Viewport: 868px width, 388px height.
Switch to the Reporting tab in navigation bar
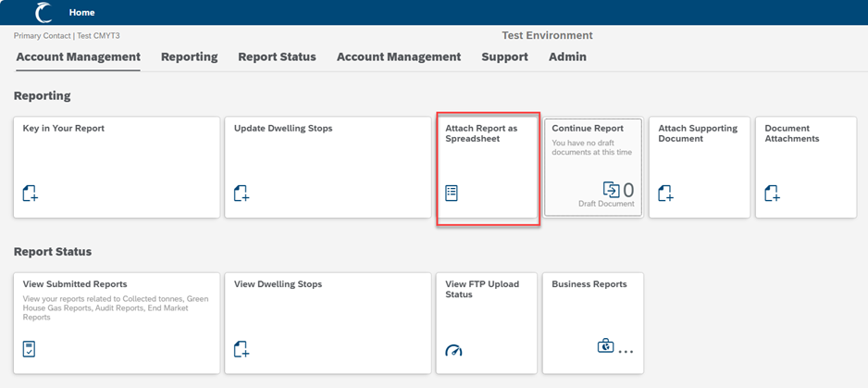click(x=189, y=56)
